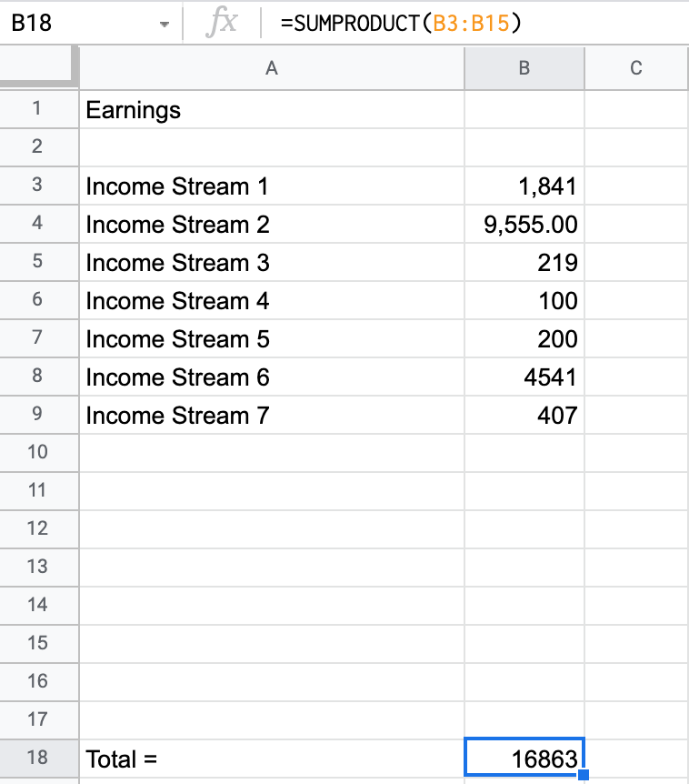Select row 4 header
This screenshot has width=689, height=784.
coord(38,224)
